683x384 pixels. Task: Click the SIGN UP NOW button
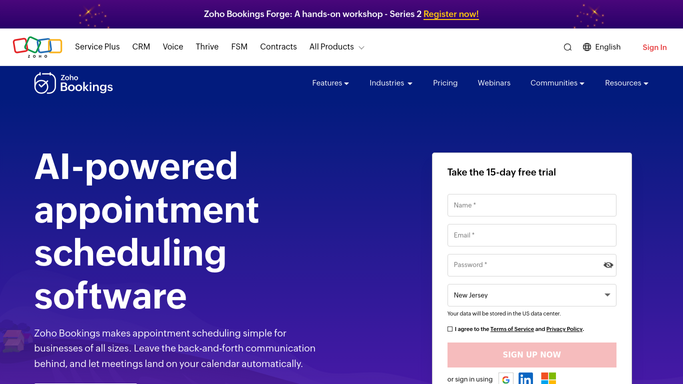[531, 355]
